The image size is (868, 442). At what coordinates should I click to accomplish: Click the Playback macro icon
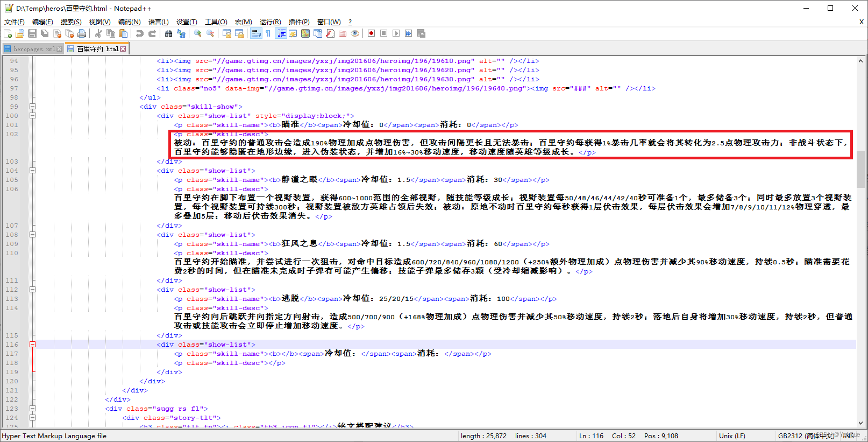396,33
